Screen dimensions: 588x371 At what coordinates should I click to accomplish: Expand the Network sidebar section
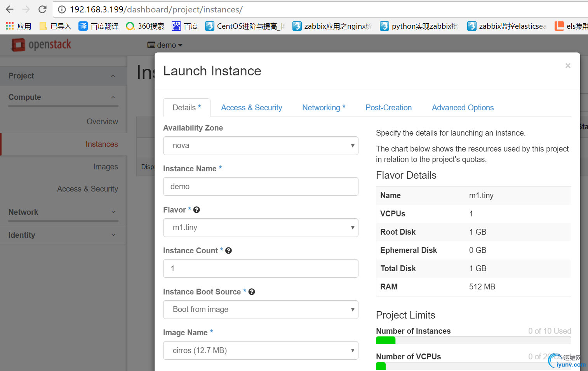[63, 212]
